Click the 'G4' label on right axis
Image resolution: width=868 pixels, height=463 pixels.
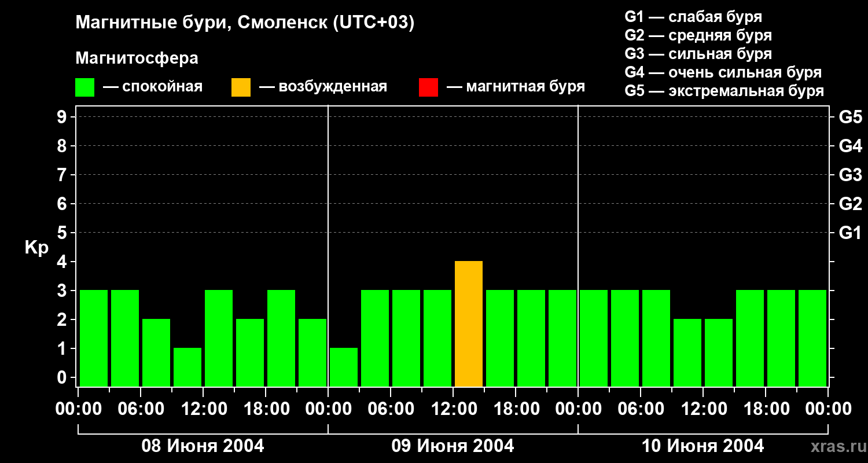(x=851, y=146)
